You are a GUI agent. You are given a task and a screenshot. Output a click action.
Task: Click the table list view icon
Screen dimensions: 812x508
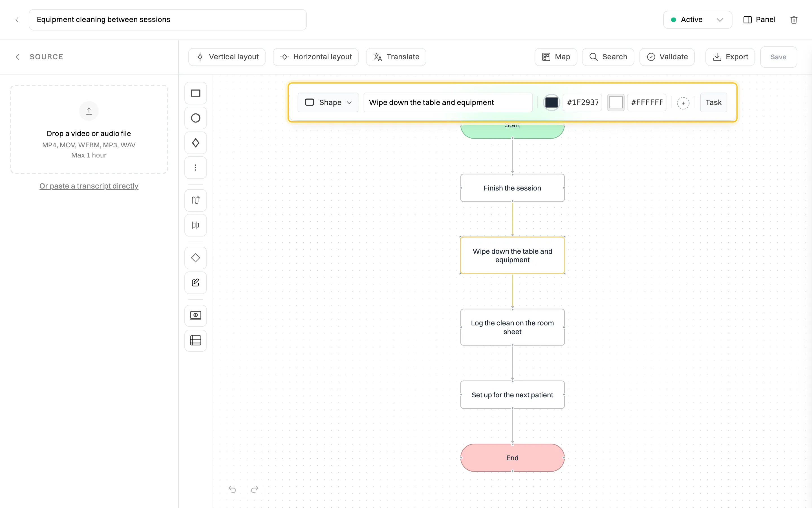196,340
